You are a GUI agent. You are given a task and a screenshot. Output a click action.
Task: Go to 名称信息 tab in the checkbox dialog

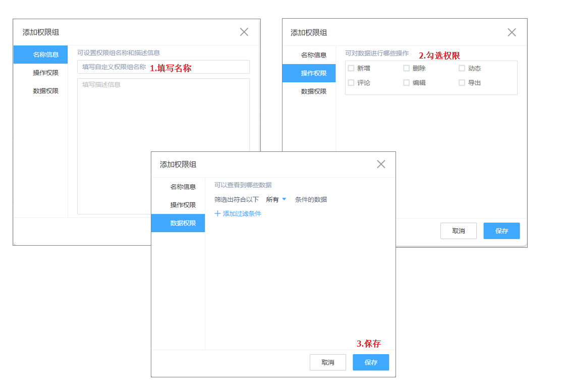click(x=314, y=55)
